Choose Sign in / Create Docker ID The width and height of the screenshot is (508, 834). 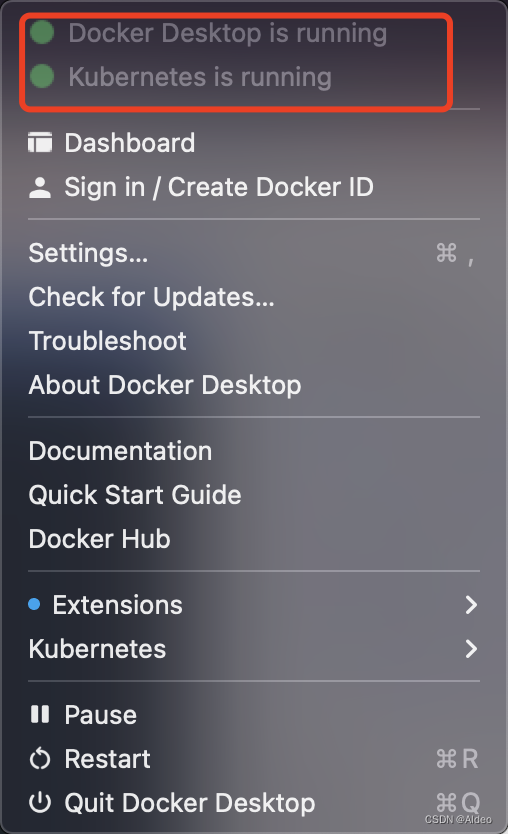point(219,187)
